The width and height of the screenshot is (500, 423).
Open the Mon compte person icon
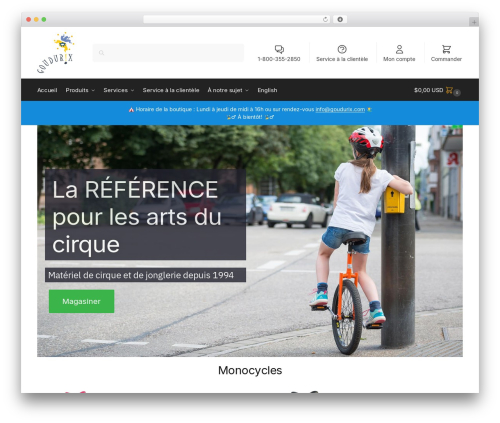click(x=399, y=49)
